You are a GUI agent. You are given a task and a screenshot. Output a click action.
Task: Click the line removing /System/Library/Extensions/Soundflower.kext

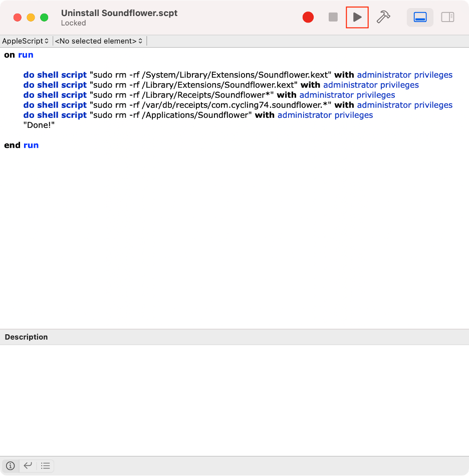tap(238, 75)
